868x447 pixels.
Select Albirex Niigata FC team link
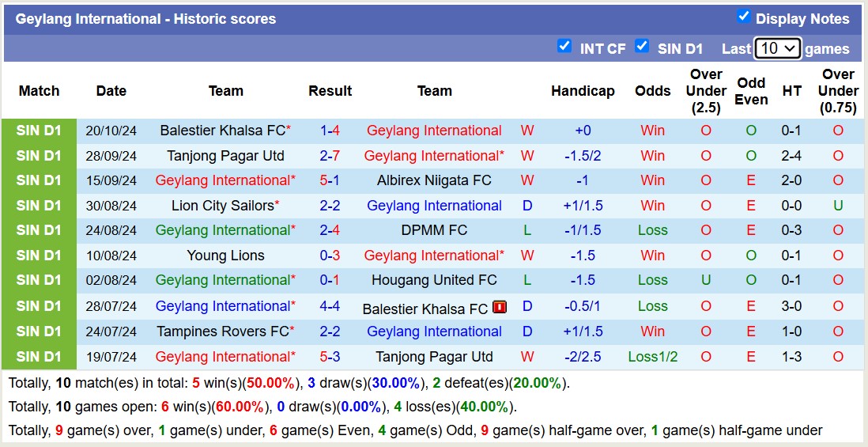[434, 180]
